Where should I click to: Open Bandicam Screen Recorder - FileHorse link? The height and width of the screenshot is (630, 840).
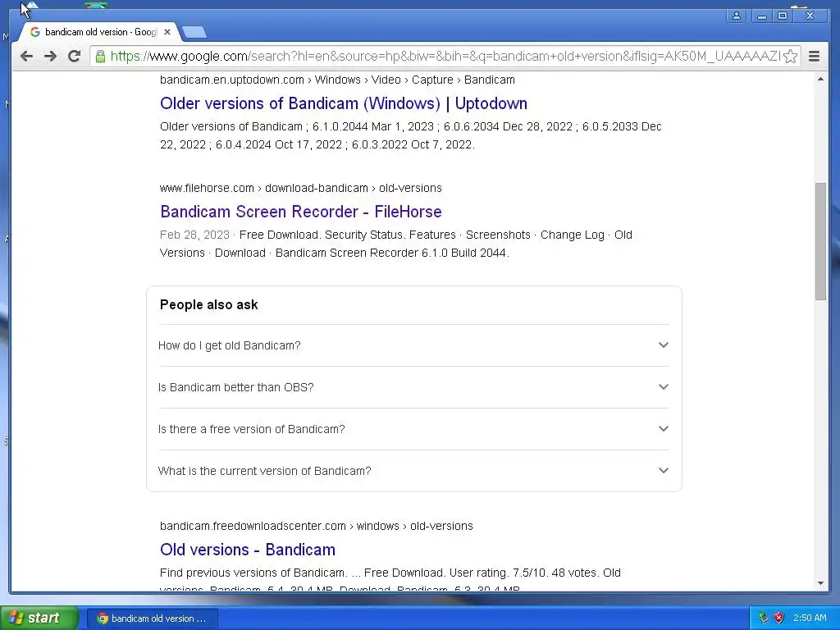click(300, 212)
